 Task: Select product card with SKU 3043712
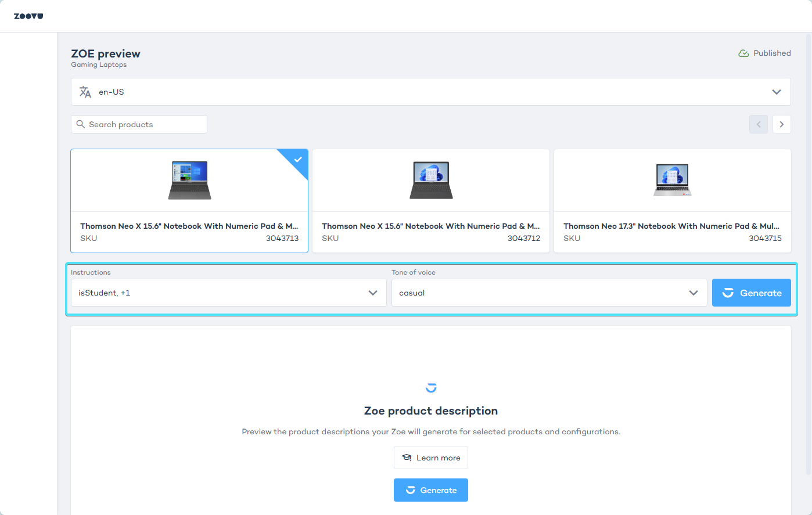pyautogui.click(x=430, y=201)
